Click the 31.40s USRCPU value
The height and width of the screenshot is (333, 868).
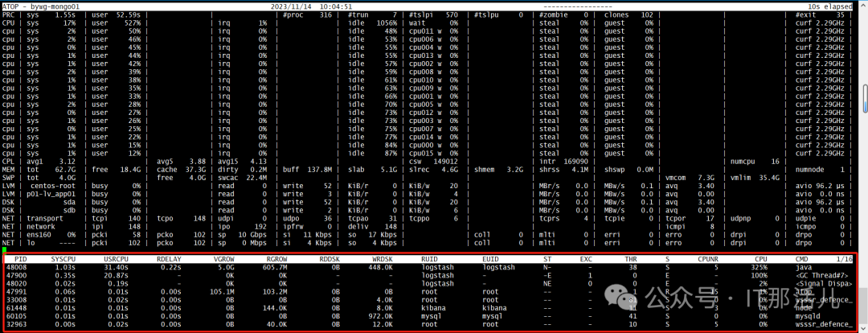click(x=116, y=268)
